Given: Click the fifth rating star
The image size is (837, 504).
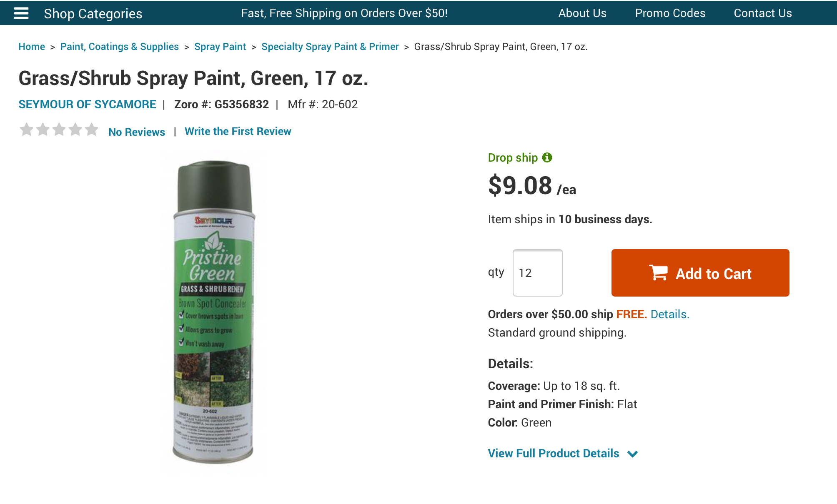Looking at the screenshot, I should click(x=92, y=130).
